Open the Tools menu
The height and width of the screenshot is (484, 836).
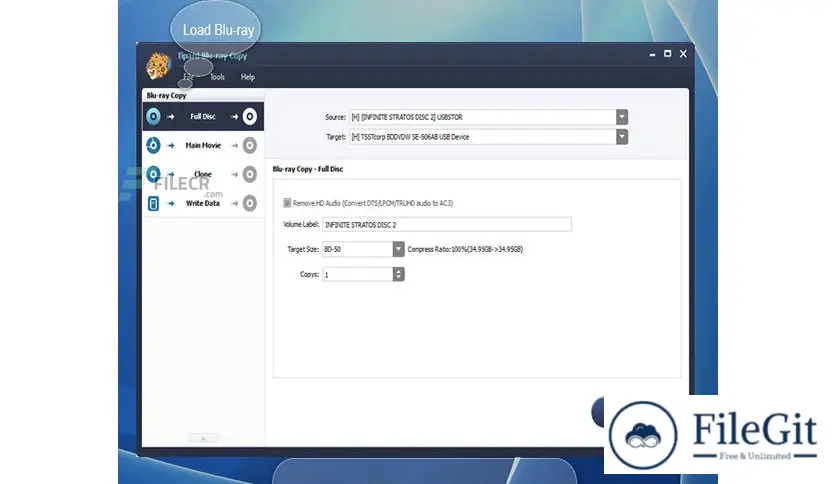[217, 77]
